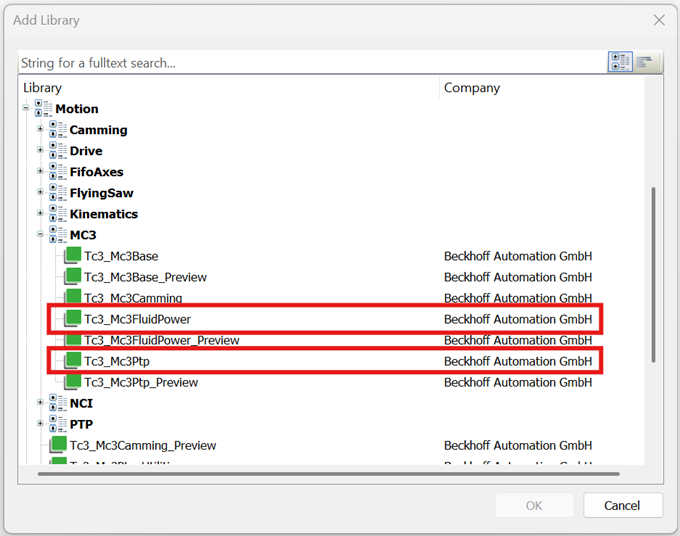The height and width of the screenshot is (536, 680).
Task: Select the Tc3_Mc3Camming library
Action: (x=133, y=298)
